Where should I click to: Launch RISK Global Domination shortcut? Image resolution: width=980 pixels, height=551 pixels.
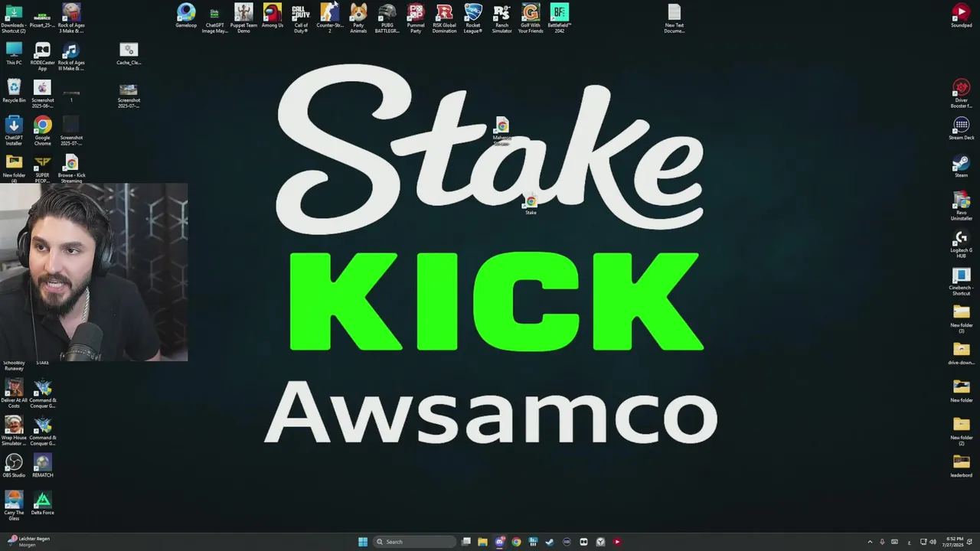[444, 18]
